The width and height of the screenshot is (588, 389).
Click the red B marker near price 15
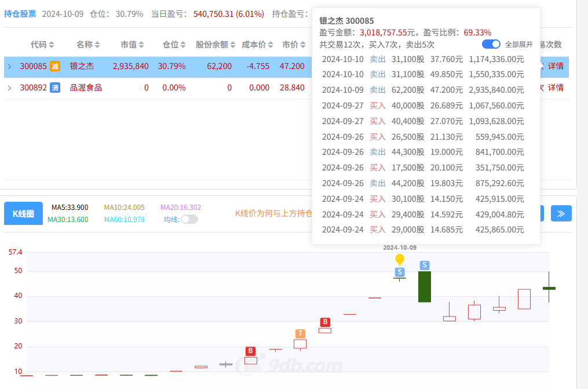point(250,351)
